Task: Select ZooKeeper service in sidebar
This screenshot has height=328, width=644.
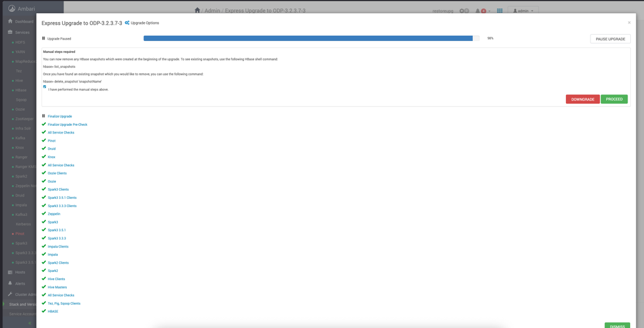Action: (25, 119)
